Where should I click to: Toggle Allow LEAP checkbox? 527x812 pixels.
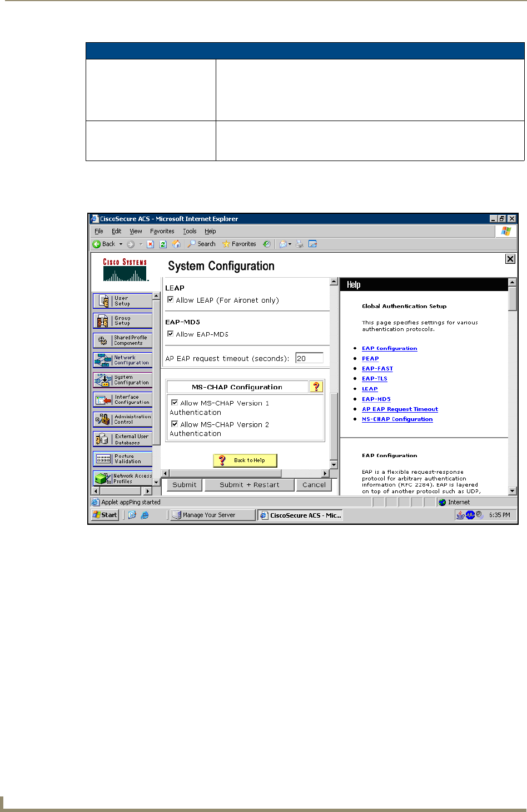coord(170,299)
